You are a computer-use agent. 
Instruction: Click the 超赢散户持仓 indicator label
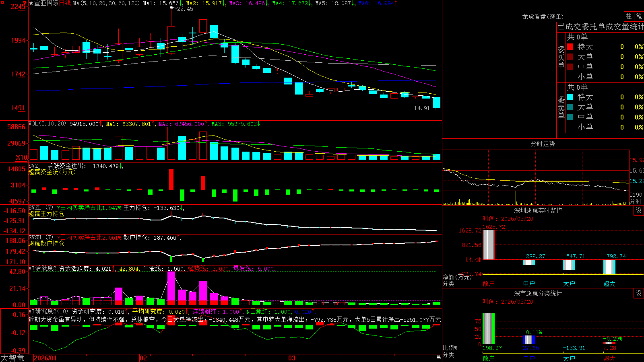click(x=46, y=243)
